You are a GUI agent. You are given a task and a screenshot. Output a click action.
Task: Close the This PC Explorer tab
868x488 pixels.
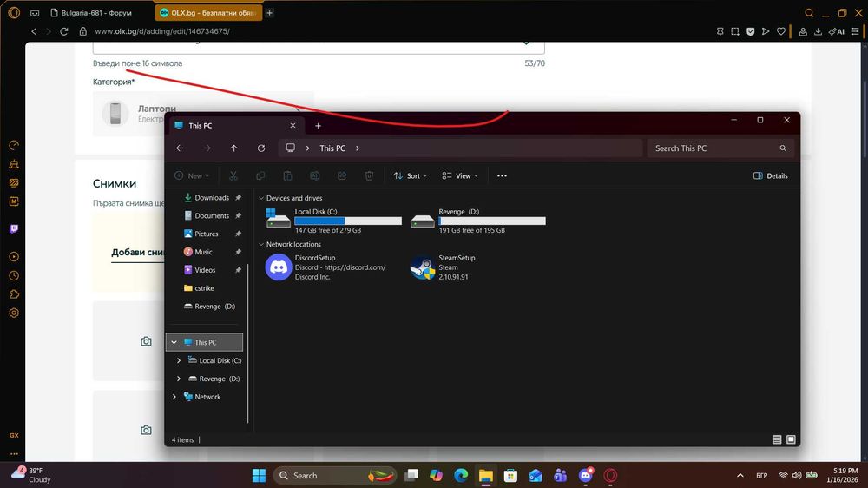click(293, 126)
